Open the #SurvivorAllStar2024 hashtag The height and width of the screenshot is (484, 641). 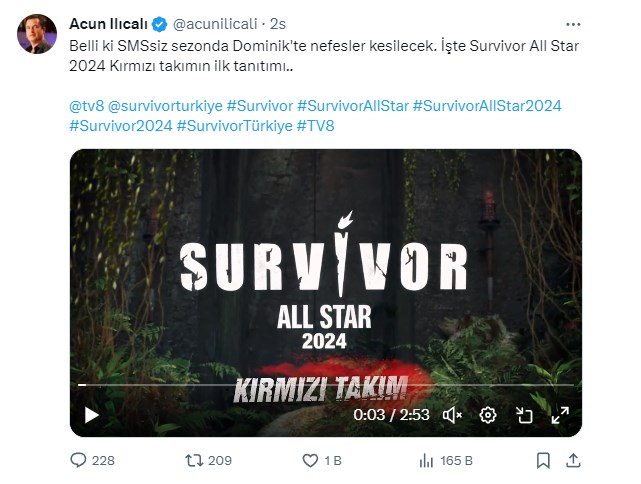[487, 105]
